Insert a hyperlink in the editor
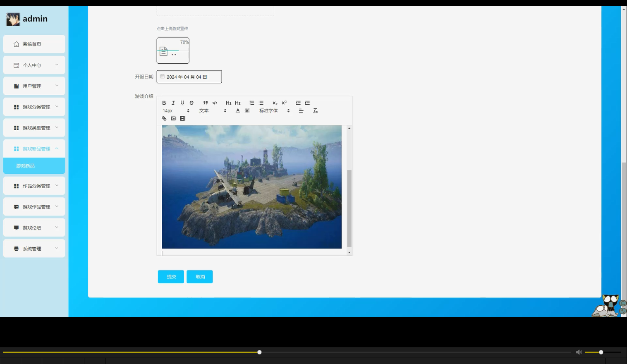 click(x=164, y=119)
